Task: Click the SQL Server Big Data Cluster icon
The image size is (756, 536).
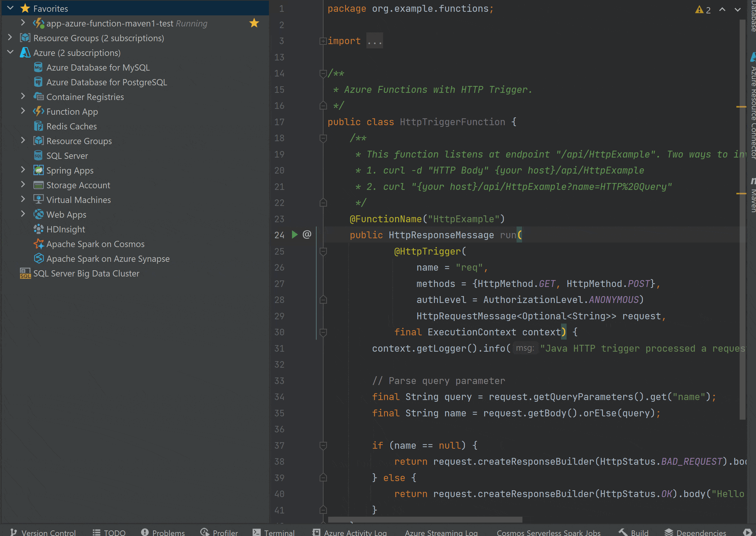Action: [x=25, y=273]
